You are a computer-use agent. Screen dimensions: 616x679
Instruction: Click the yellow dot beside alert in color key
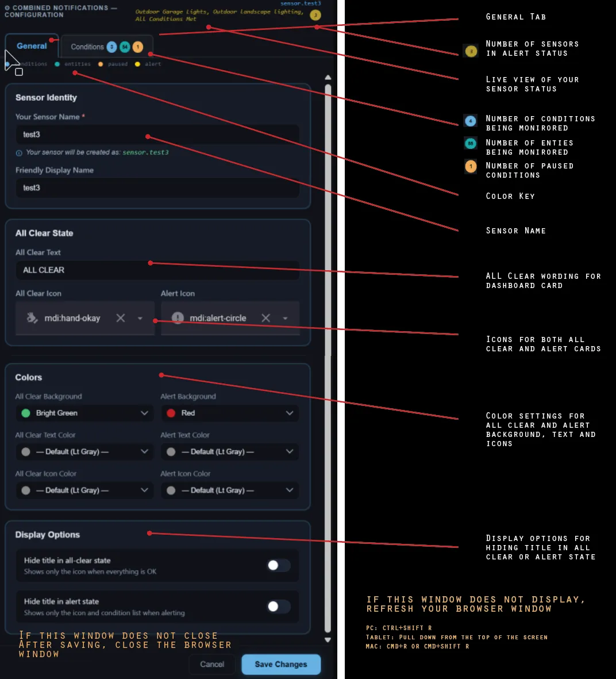tap(137, 64)
